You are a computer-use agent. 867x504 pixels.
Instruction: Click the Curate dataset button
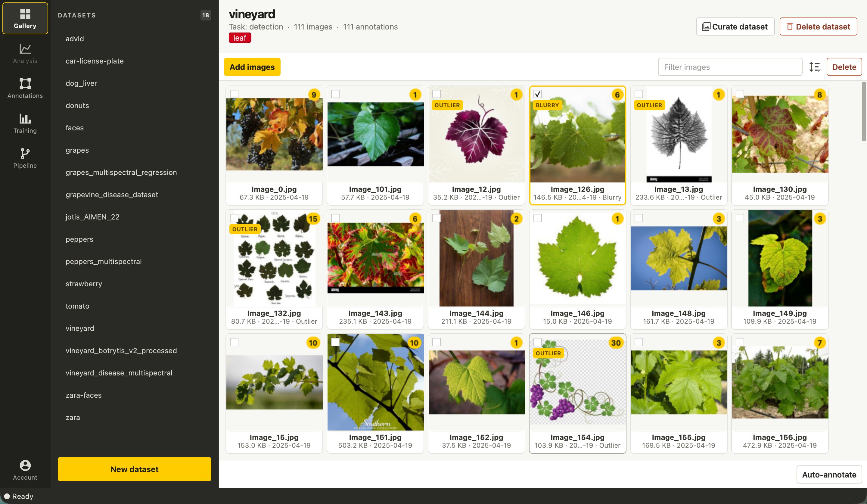pos(735,26)
